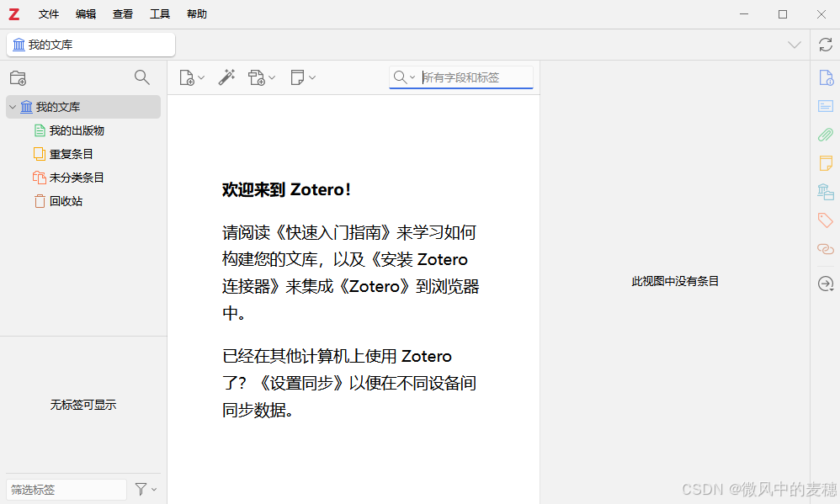Click the 无标签可显示 text
This screenshot has height=504, width=840.
click(x=83, y=406)
